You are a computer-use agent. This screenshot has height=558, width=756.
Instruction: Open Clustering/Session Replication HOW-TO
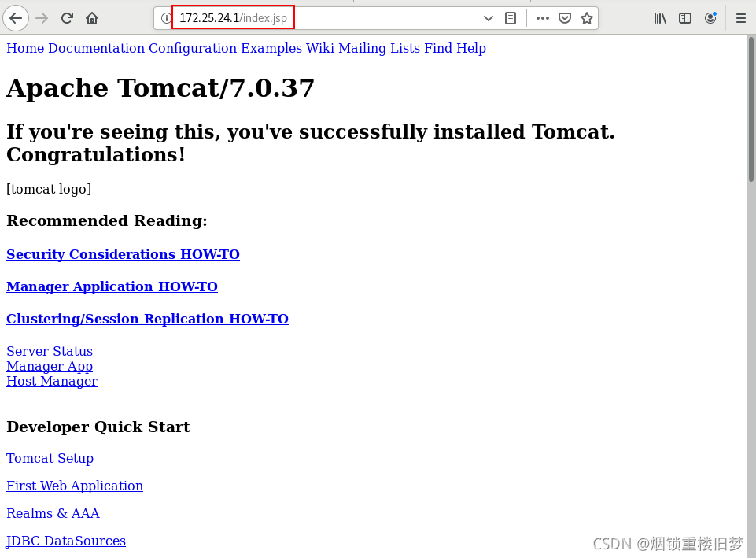point(148,319)
